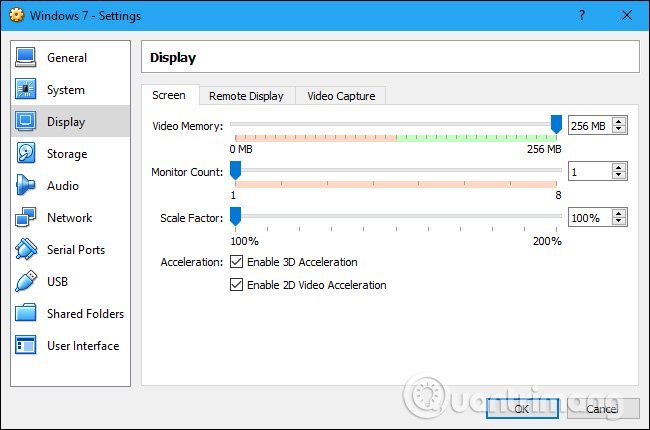Click the Cancel button
Image resolution: width=650 pixels, height=430 pixels.
pyautogui.click(x=602, y=408)
